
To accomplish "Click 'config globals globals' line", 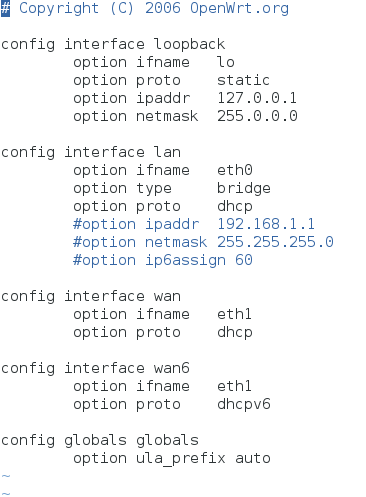I will pyautogui.click(x=100, y=441).
